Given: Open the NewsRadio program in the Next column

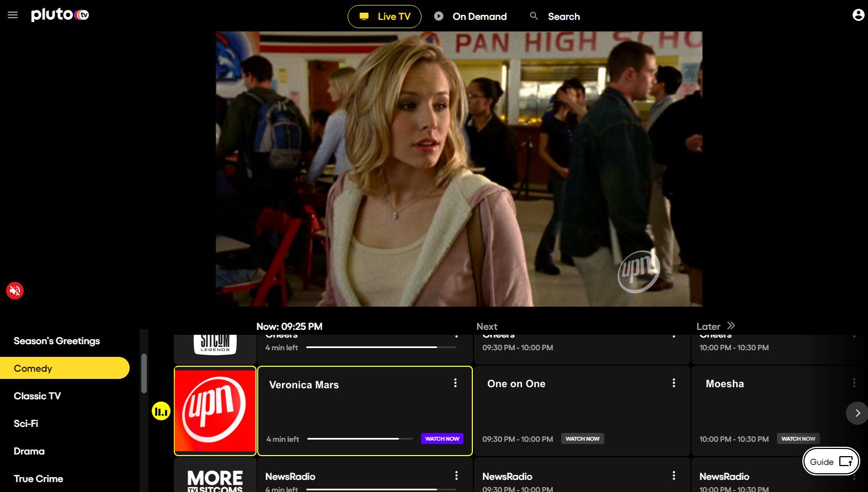Looking at the screenshot, I should click(x=507, y=477).
